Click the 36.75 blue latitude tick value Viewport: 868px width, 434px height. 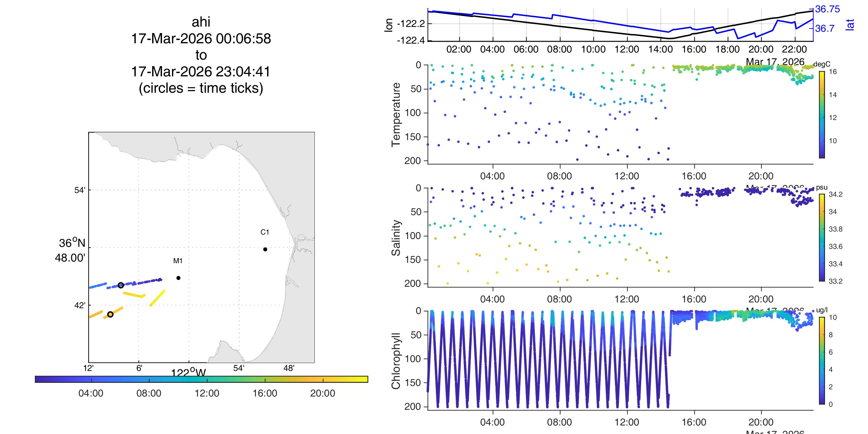coord(827,9)
